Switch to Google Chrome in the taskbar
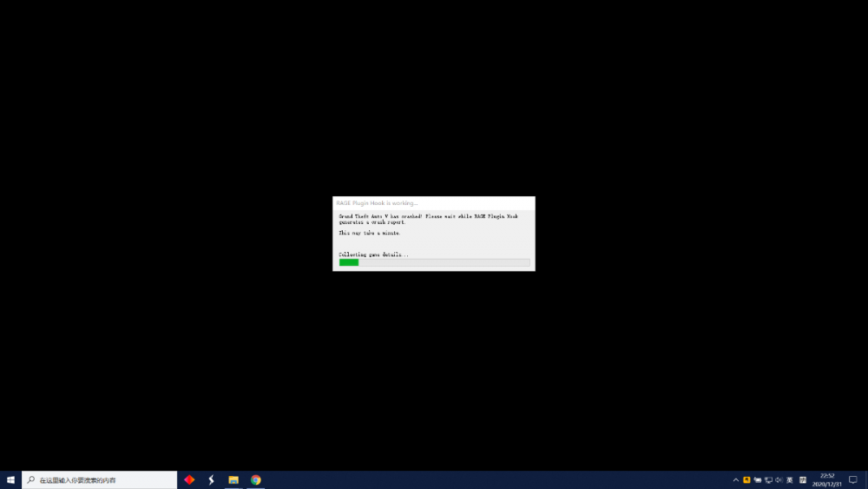 (x=256, y=479)
